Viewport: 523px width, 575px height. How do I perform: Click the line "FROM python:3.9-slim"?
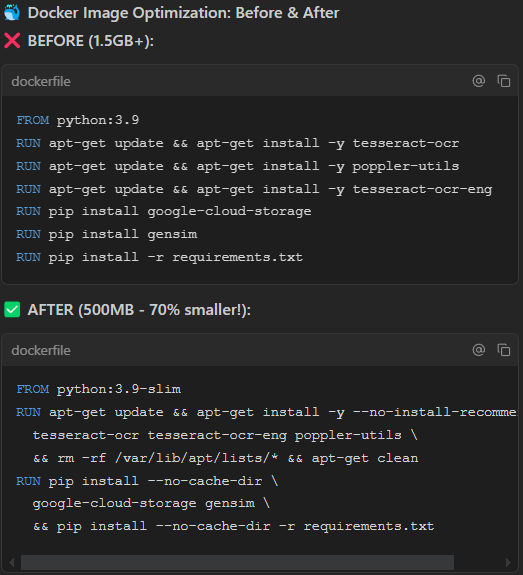tap(99, 389)
